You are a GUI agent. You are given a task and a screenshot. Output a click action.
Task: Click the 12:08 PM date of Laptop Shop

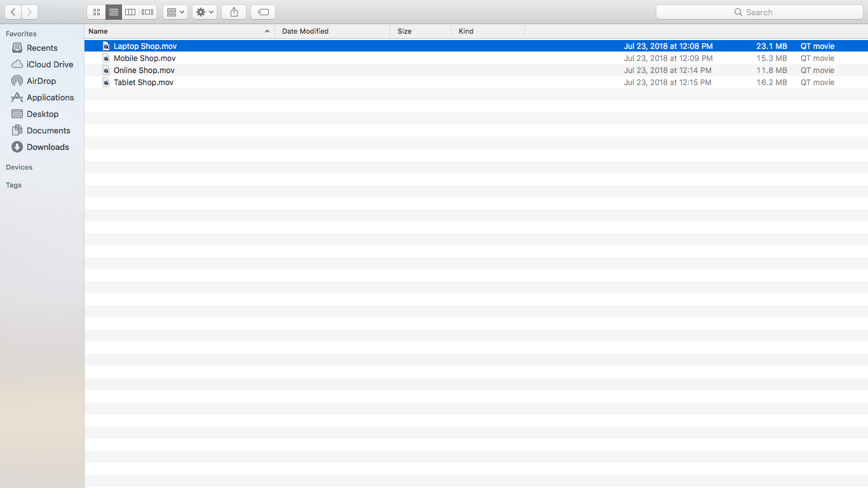[x=668, y=46]
